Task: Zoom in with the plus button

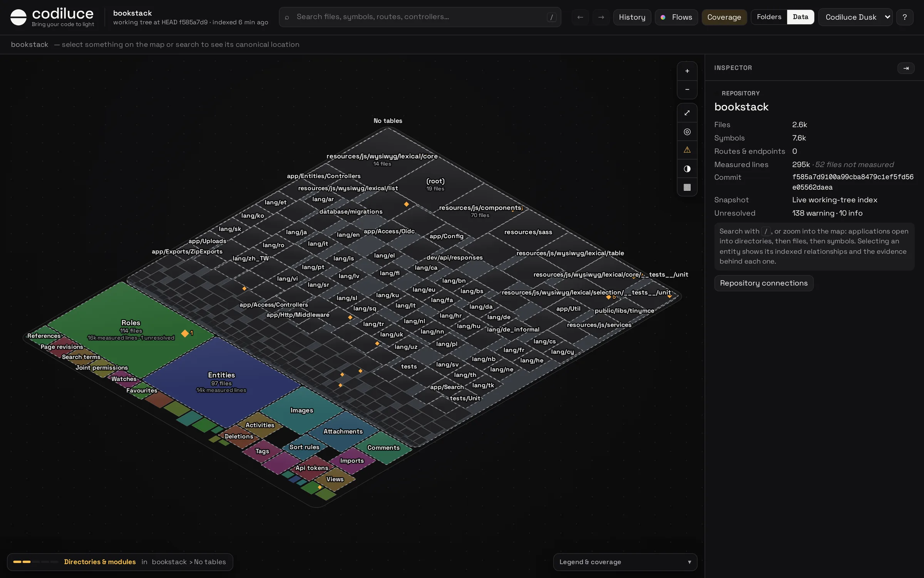Action: 687,71
